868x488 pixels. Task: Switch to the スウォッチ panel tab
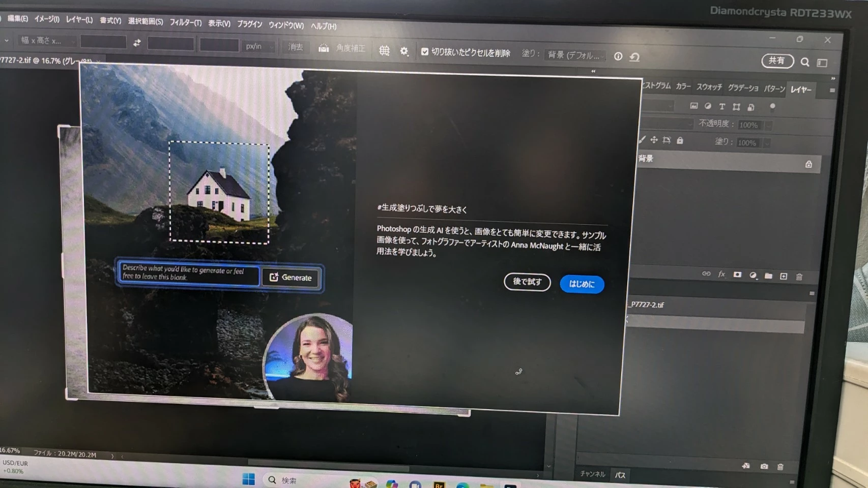pyautogui.click(x=709, y=87)
